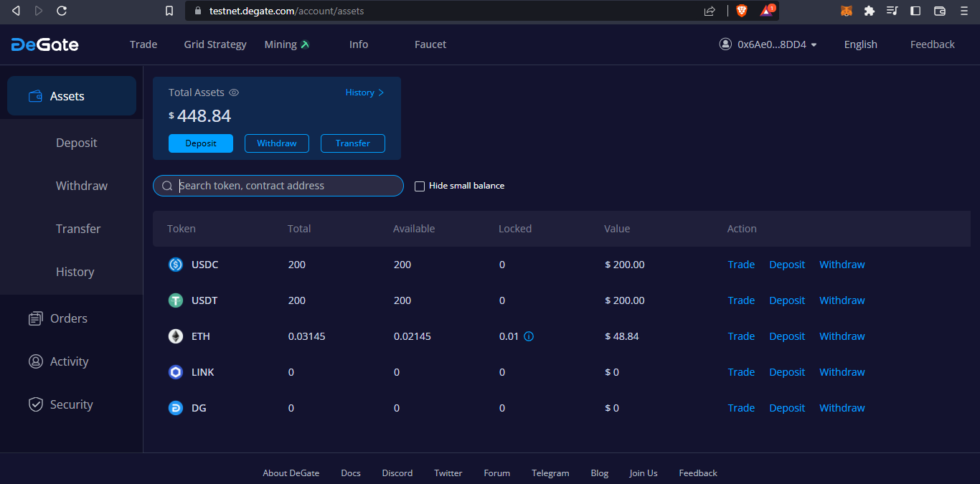Expand the 0x6Ae0...8DD4 account dropdown
The height and width of the screenshot is (484, 980).
click(x=814, y=44)
